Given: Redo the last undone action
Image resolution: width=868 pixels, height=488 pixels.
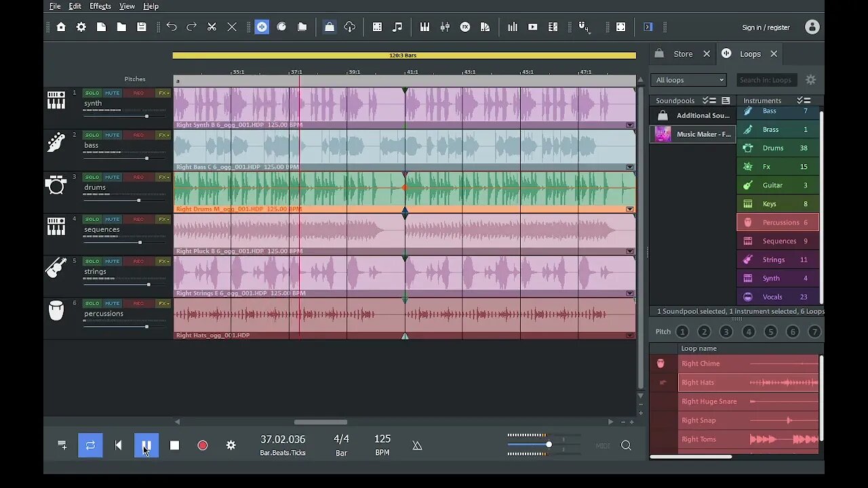Looking at the screenshot, I should click(192, 27).
